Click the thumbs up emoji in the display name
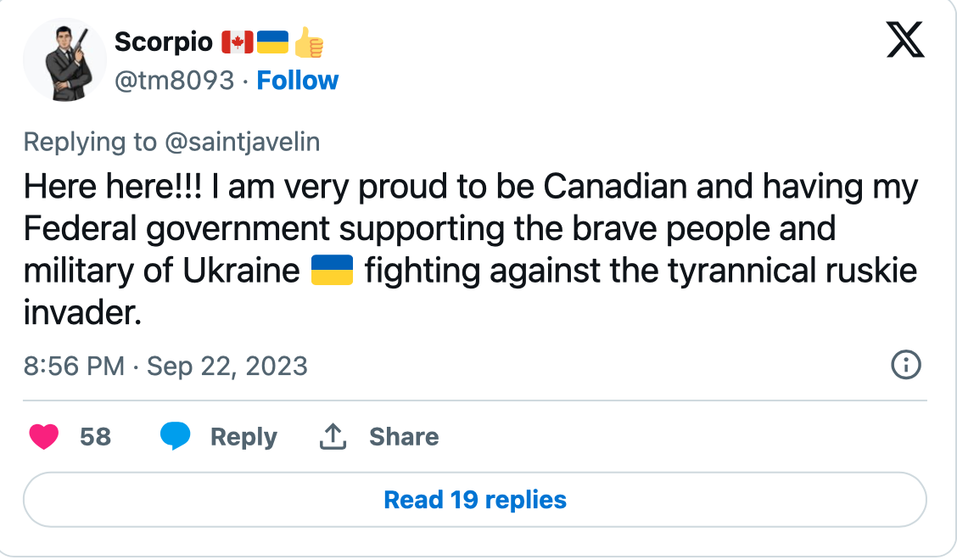Screen dimensions: 957x560 tap(310, 41)
